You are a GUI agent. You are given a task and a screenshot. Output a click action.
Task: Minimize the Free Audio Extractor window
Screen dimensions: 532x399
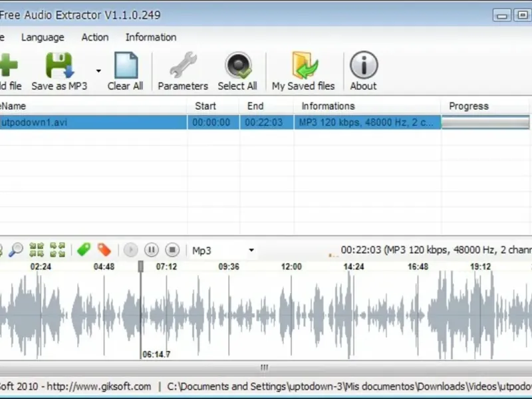[502, 15]
